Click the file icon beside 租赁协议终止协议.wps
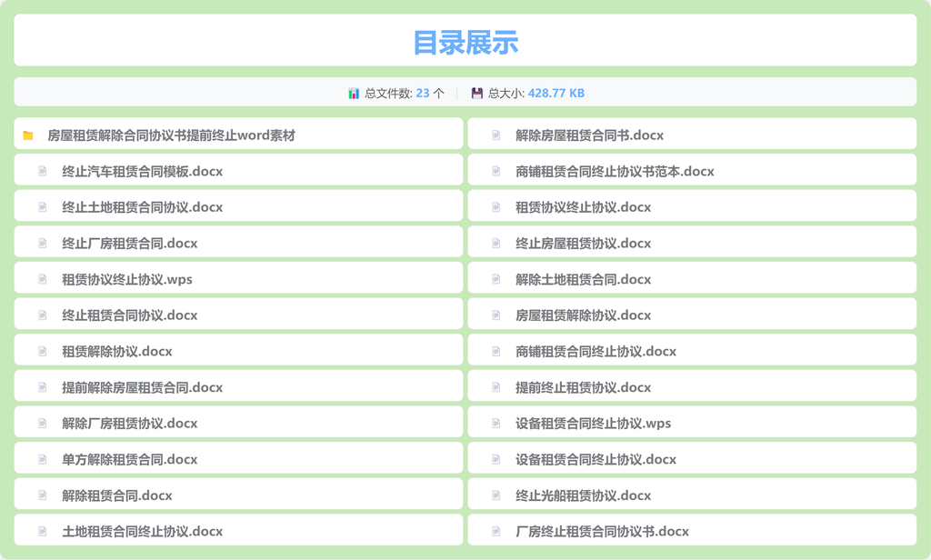Image resolution: width=931 pixels, height=560 pixels. (x=42, y=279)
